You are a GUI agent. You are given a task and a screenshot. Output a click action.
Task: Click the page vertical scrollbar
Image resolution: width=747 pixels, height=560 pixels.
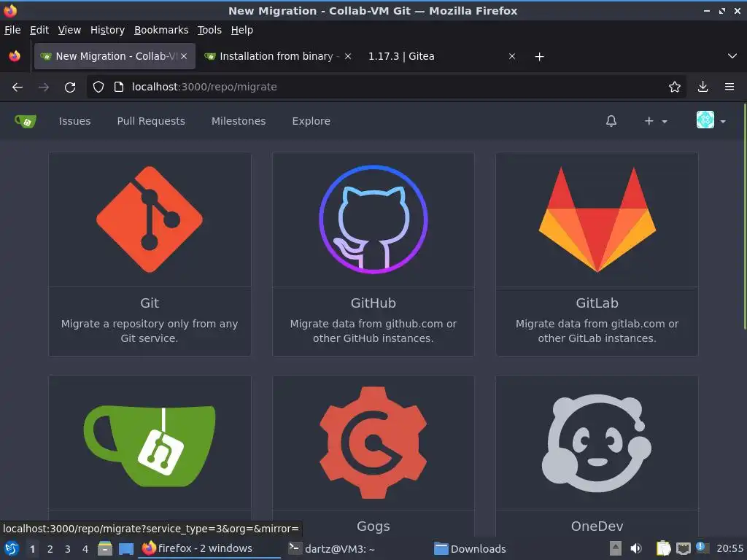pyautogui.click(x=744, y=217)
